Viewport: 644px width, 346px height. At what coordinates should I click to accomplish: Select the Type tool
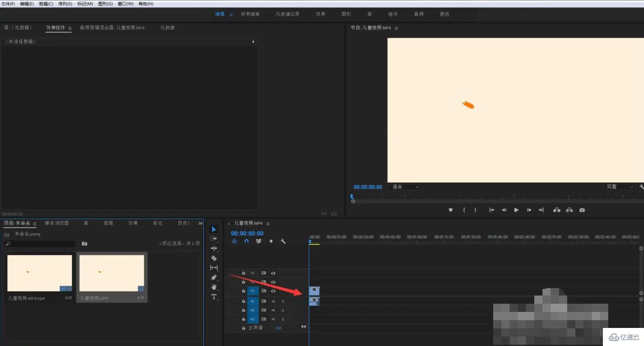[214, 297]
